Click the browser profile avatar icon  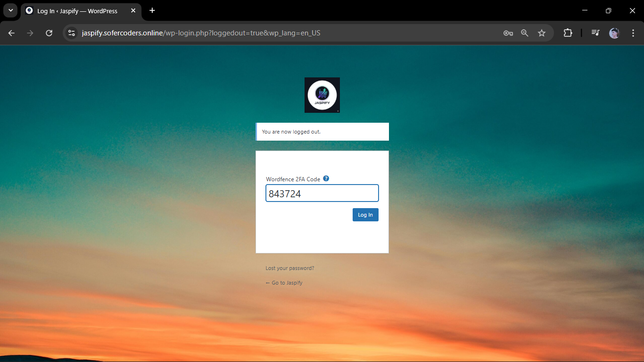tap(614, 33)
